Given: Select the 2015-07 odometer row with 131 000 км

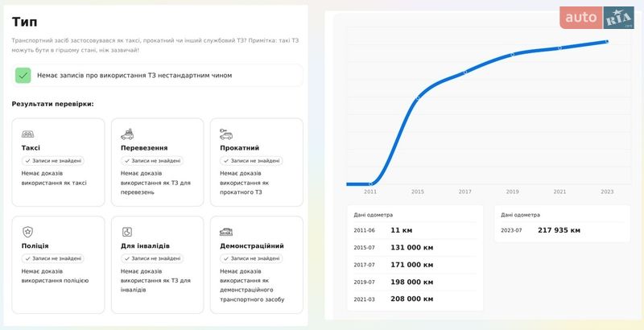Looking at the screenshot, I should pyautogui.click(x=411, y=247).
